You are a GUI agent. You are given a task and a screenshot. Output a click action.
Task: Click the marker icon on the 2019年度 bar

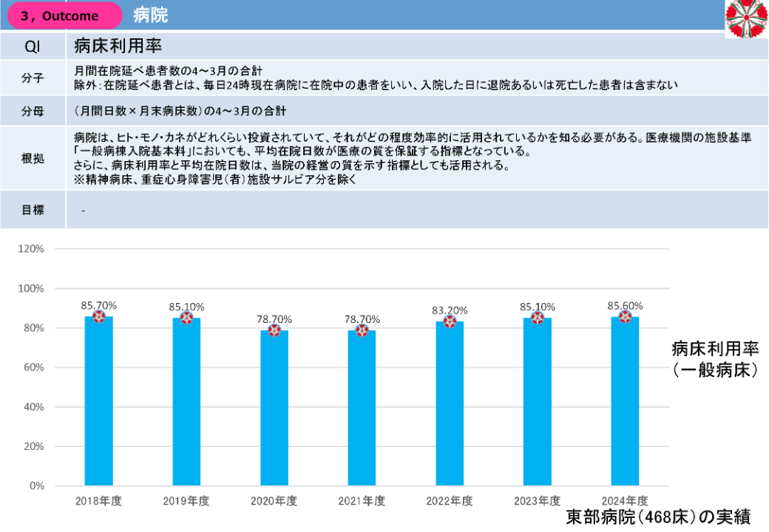[x=186, y=318]
